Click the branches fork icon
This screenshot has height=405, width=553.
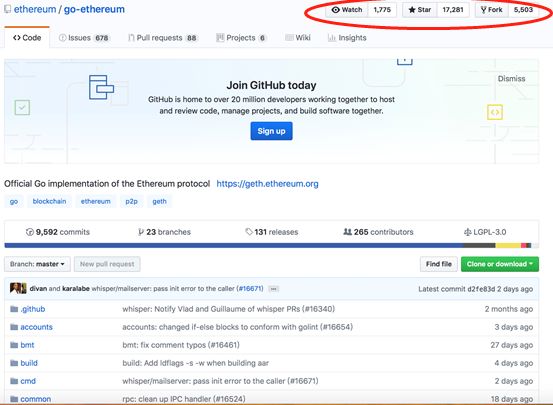141,232
